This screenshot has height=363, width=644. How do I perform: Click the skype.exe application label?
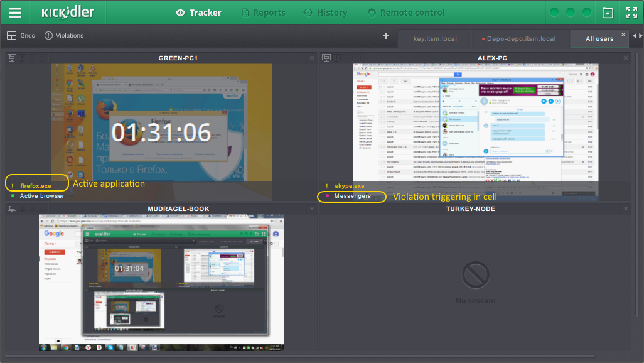click(350, 186)
